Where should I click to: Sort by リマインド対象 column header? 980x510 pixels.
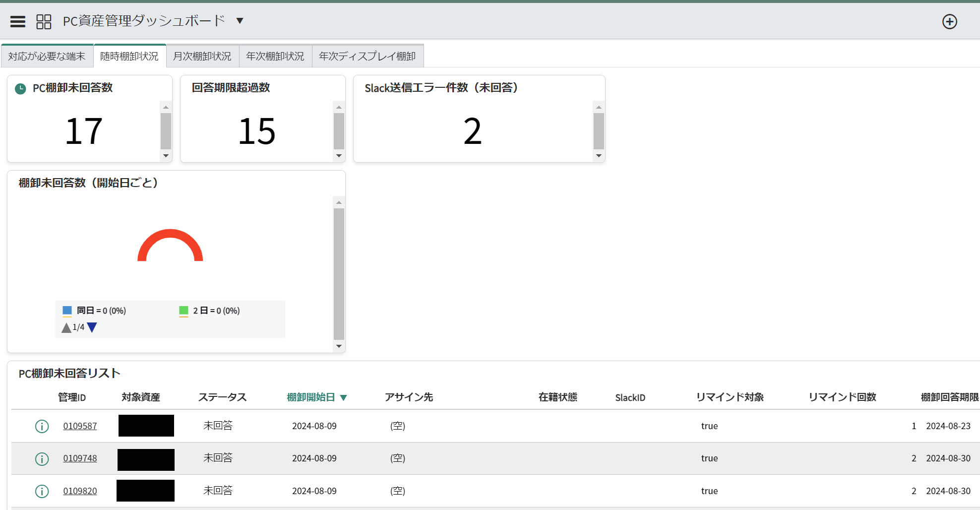[x=730, y=397]
